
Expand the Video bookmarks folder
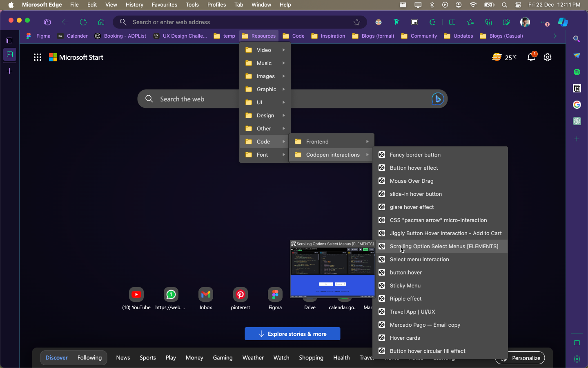(x=265, y=50)
